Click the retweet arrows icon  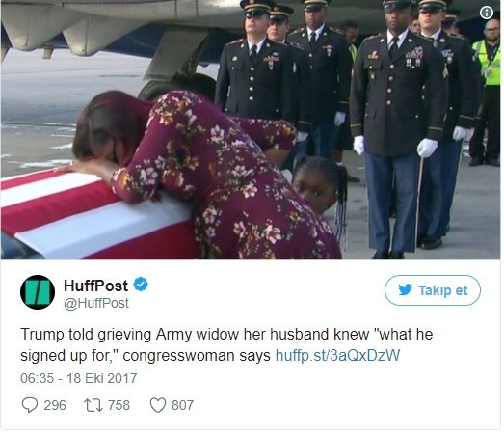click(93, 405)
